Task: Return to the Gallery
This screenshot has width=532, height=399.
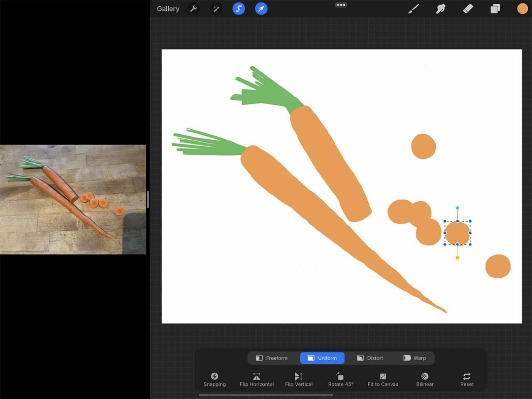Action: (168, 8)
